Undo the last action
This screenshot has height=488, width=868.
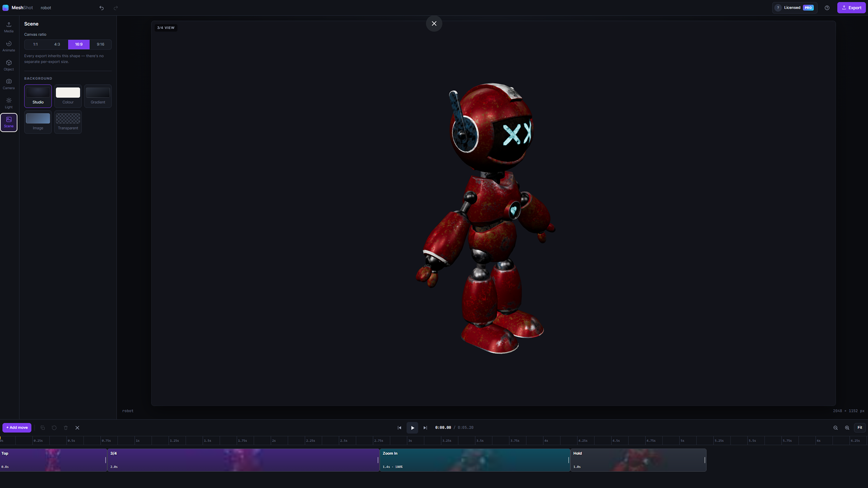[x=102, y=8]
